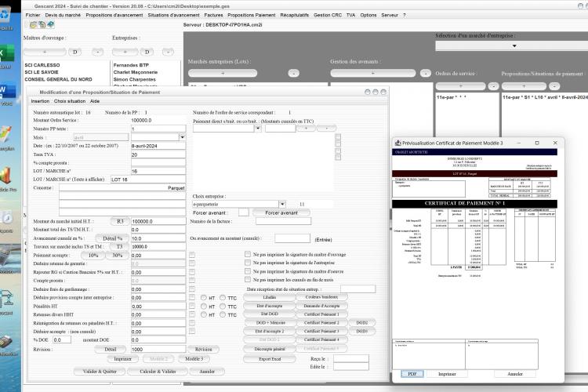The height and width of the screenshot is (392, 588).
Task: Add a lot under Marchés entreprises
Action: tap(223, 73)
